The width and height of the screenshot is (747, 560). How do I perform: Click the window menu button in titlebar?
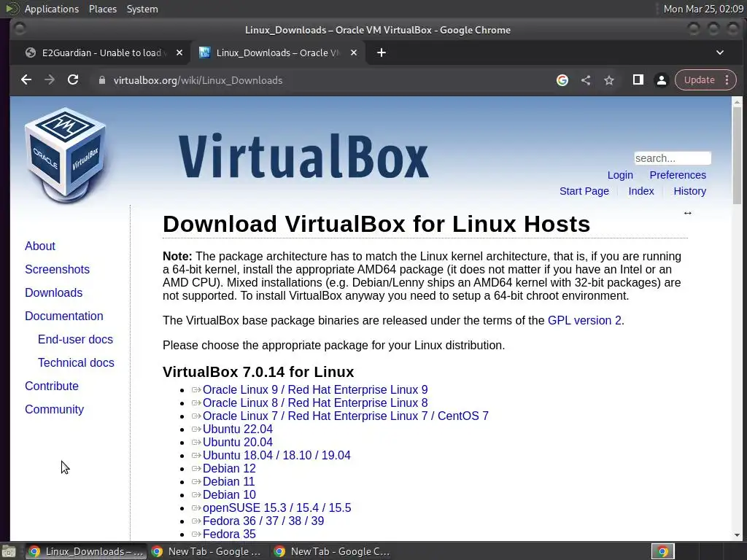click(20, 29)
